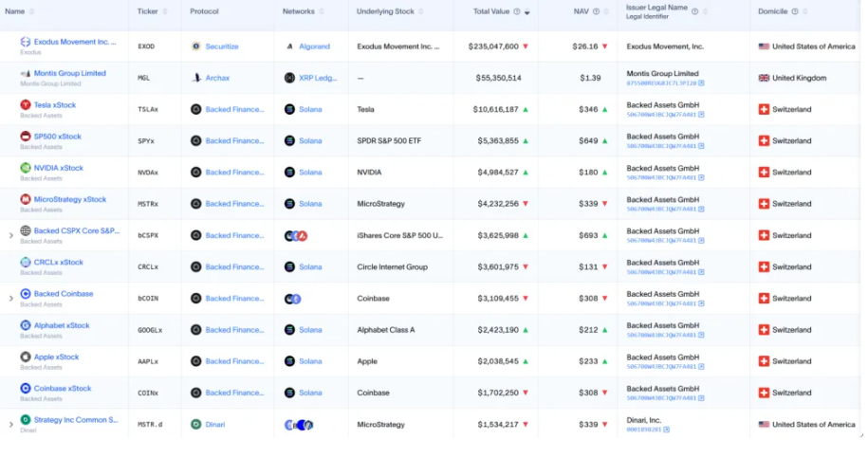Expand the Strategy Inc Common Stock row

[11, 425]
